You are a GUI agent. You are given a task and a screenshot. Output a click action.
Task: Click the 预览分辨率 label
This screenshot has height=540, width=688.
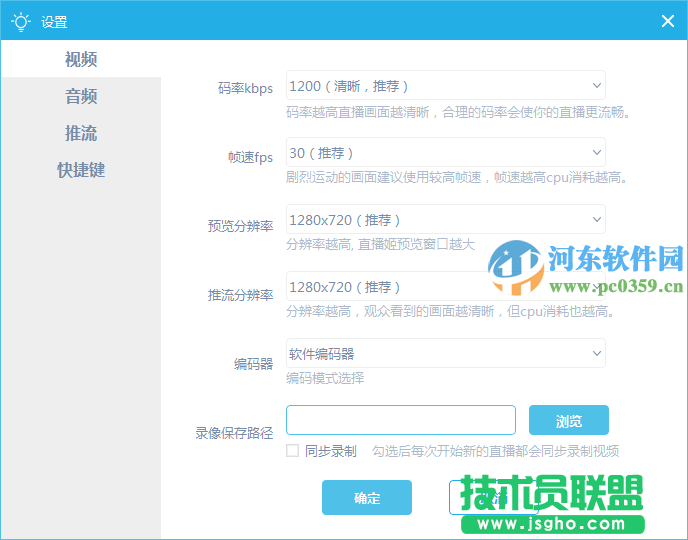point(240,226)
